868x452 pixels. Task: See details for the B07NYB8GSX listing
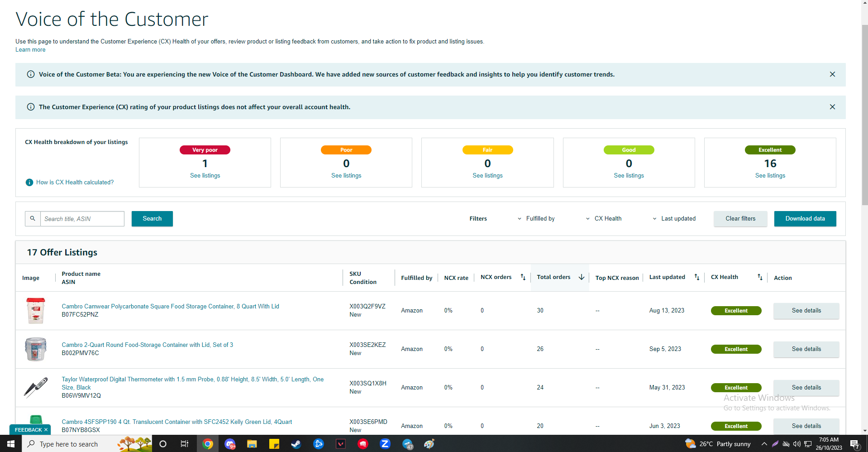(x=806, y=426)
